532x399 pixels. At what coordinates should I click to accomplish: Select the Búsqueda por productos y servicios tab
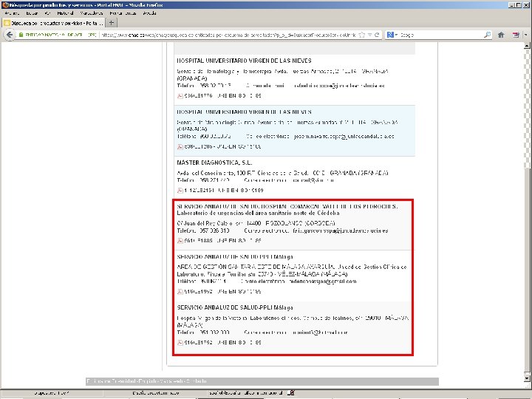click(53, 23)
